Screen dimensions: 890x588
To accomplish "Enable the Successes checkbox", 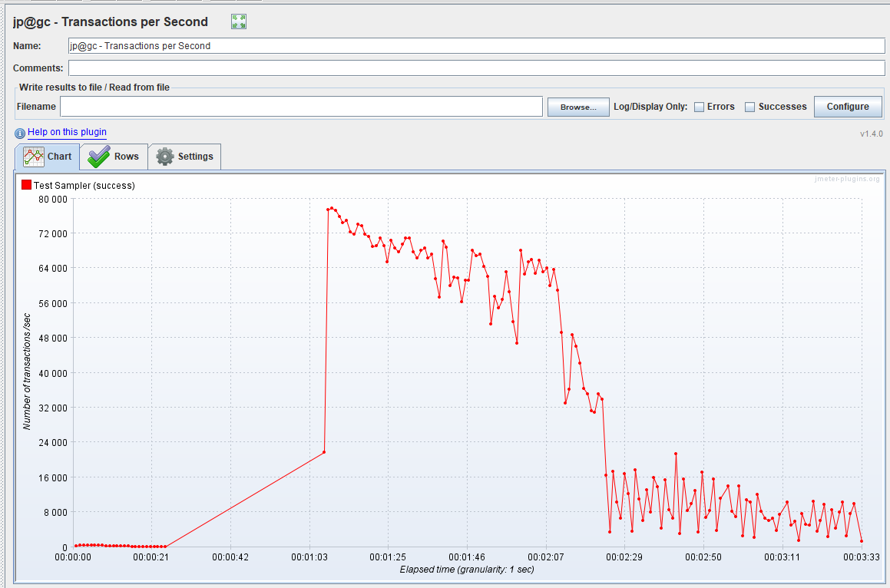I will coord(749,107).
